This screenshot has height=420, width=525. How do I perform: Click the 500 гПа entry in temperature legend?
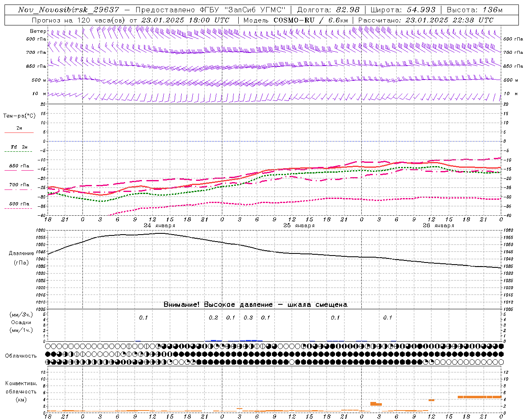[19, 204]
